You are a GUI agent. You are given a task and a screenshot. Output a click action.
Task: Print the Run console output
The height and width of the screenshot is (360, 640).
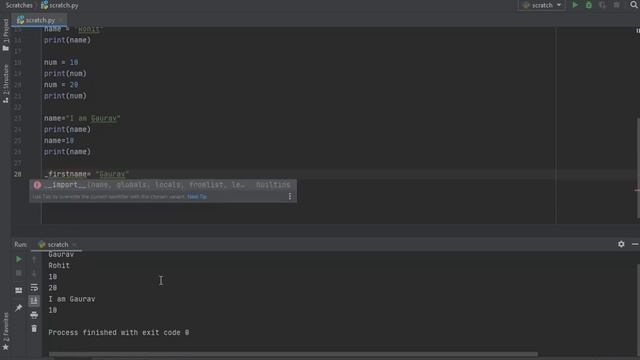click(x=34, y=315)
